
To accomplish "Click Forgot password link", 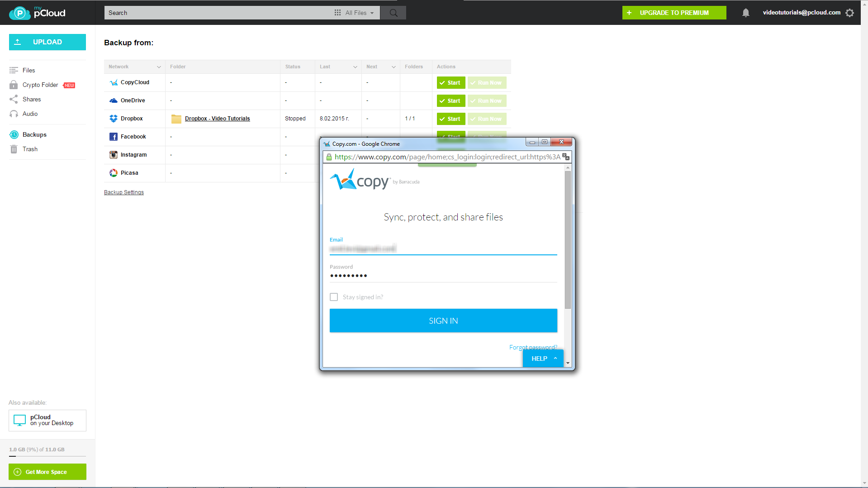I will pos(533,347).
